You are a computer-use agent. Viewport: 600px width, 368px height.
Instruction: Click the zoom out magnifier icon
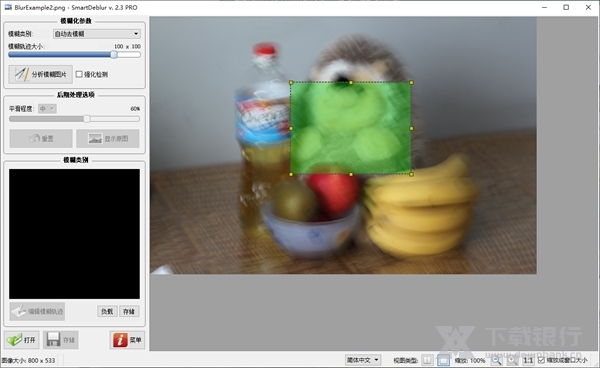(496, 360)
